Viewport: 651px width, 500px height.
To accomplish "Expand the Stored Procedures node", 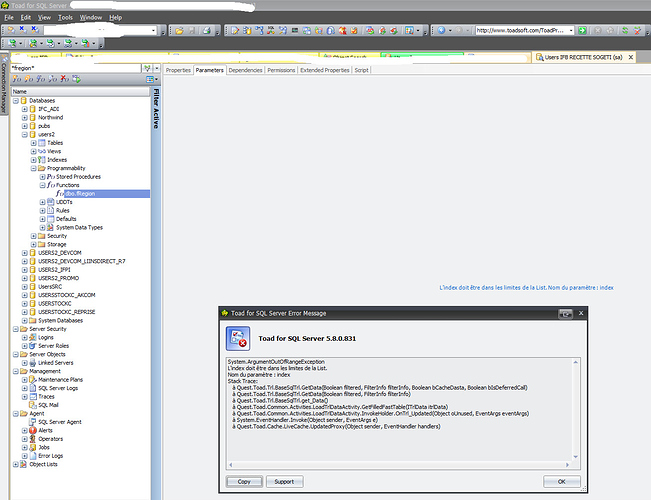I will click(43, 176).
